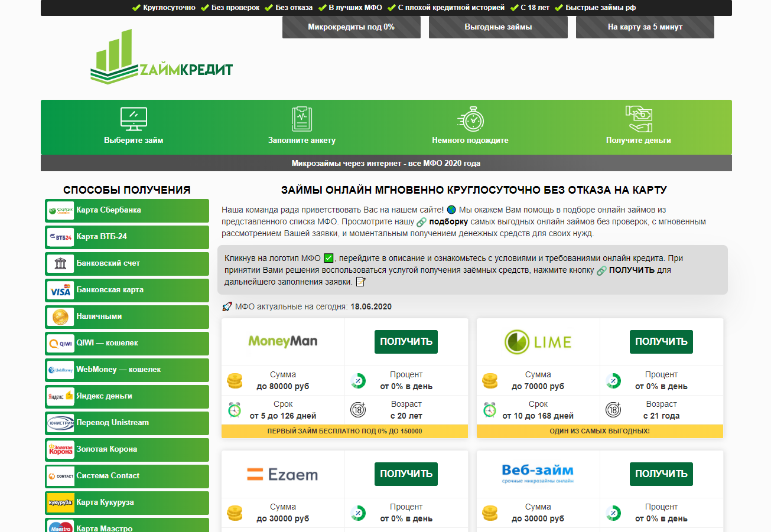This screenshot has width=771, height=532.
Task: Select Банковская карта option
Action: click(127, 291)
